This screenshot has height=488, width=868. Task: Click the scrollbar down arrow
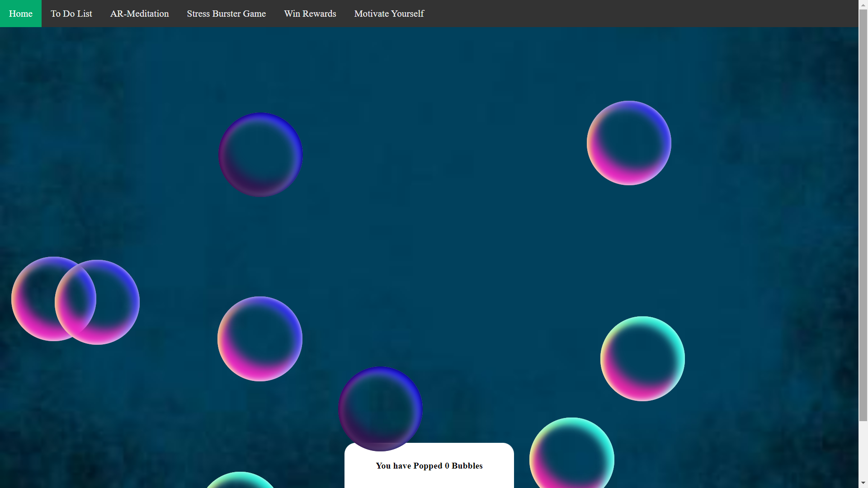pos(863,483)
